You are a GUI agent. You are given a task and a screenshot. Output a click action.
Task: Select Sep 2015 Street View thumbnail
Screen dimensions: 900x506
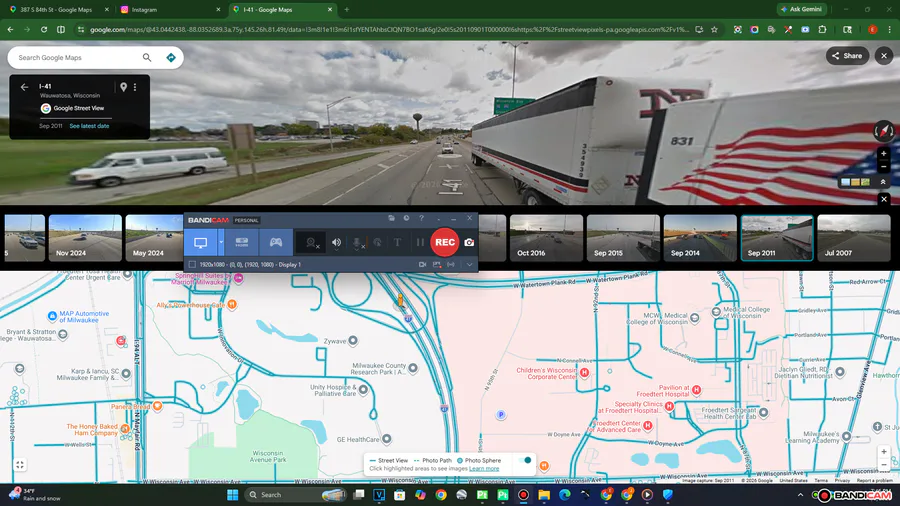(x=623, y=238)
